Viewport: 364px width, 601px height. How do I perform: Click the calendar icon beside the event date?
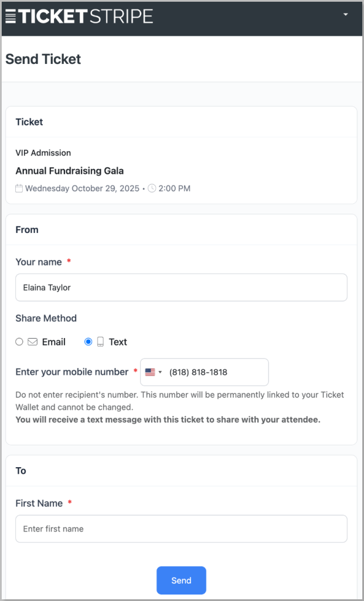19,188
